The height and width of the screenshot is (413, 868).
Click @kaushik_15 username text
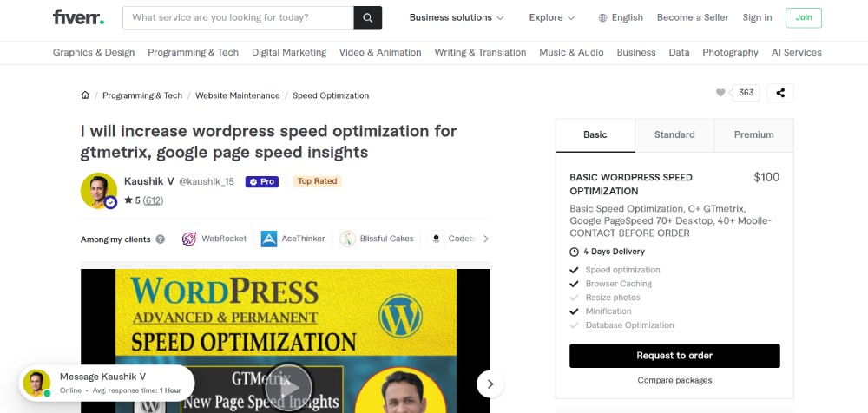tap(207, 181)
